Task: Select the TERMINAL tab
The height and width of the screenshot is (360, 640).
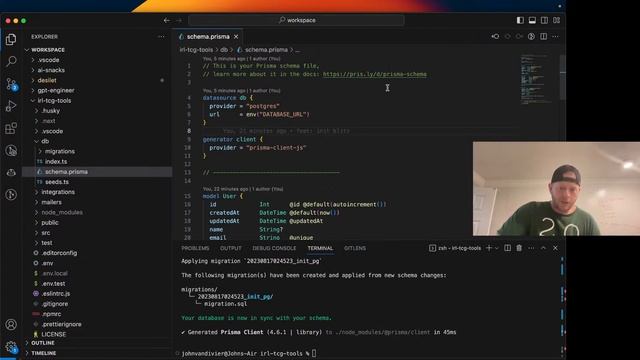Action: (320, 248)
